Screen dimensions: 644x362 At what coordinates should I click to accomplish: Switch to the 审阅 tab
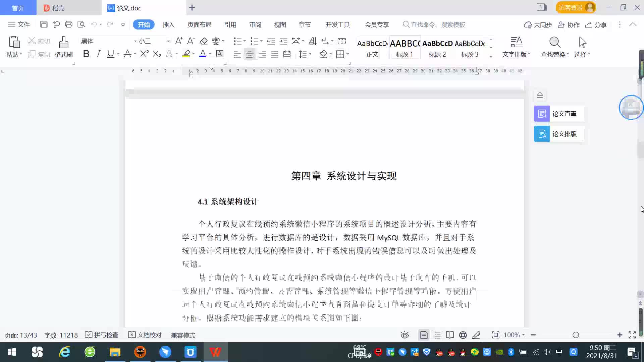(x=255, y=24)
